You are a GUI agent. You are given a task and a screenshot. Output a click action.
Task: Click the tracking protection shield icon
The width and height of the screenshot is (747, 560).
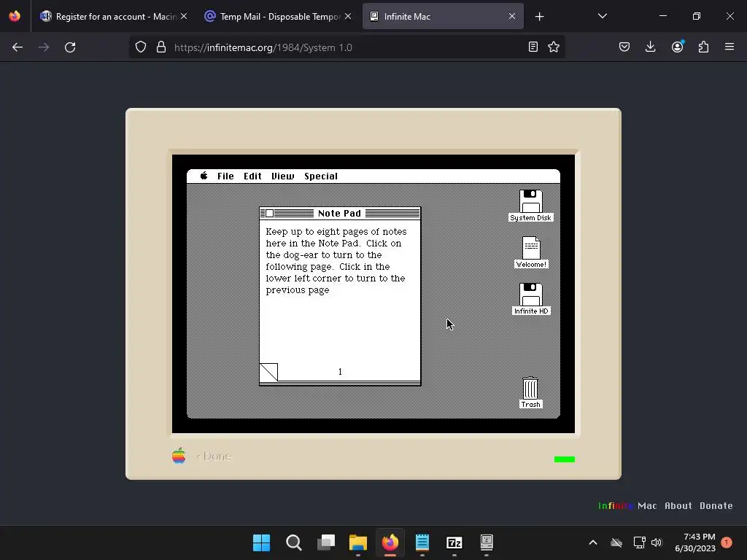141,47
